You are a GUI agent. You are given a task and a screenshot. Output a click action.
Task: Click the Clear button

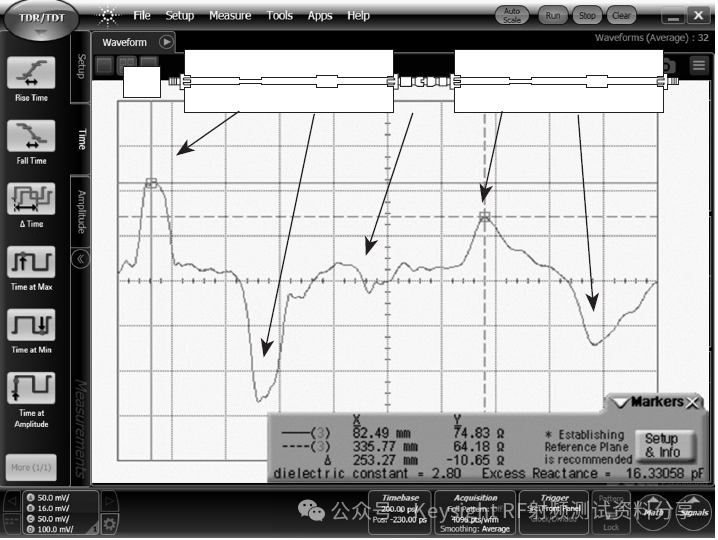pos(621,16)
